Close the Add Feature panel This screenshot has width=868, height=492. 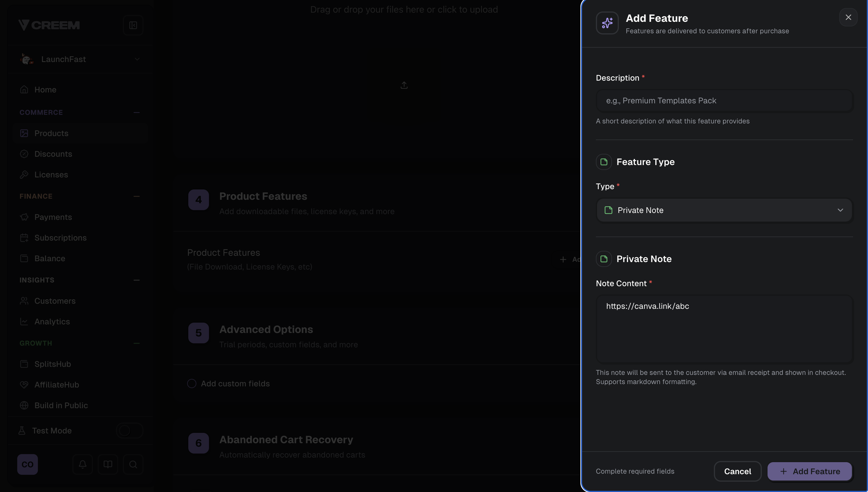click(848, 17)
